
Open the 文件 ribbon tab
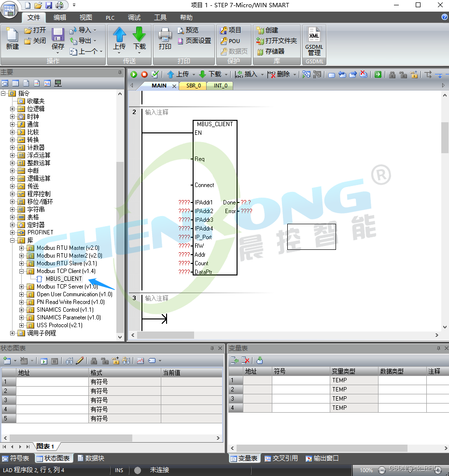coord(34,17)
